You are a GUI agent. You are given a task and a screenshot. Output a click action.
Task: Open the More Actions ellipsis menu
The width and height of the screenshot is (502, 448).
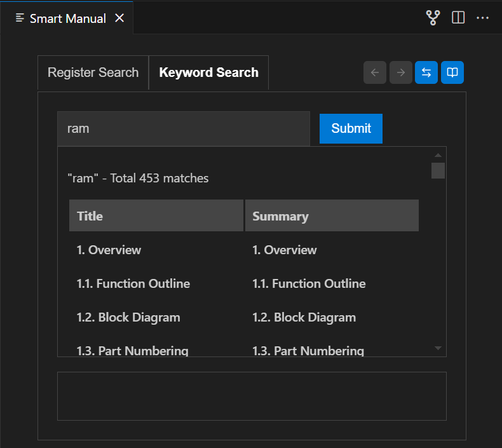pos(482,18)
